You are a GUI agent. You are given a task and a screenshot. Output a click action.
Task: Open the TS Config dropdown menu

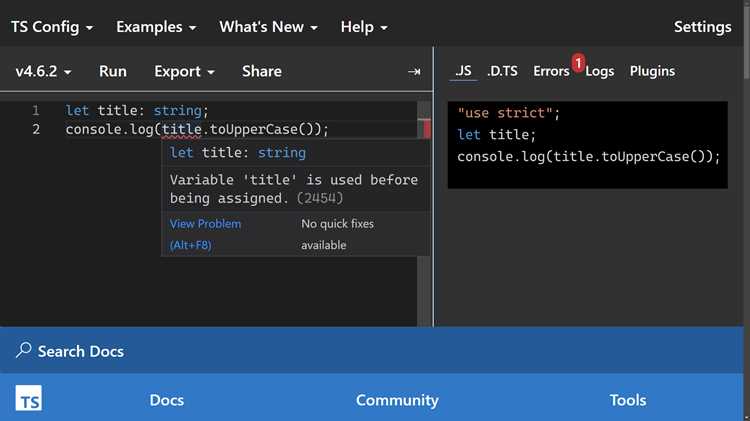pos(52,27)
